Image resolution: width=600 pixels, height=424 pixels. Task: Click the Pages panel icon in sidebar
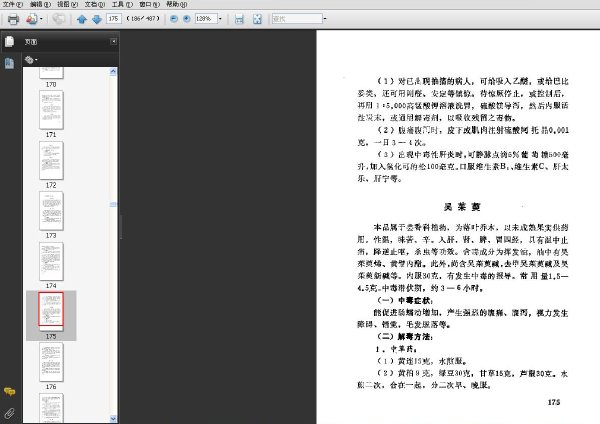click(x=10, y=41)
